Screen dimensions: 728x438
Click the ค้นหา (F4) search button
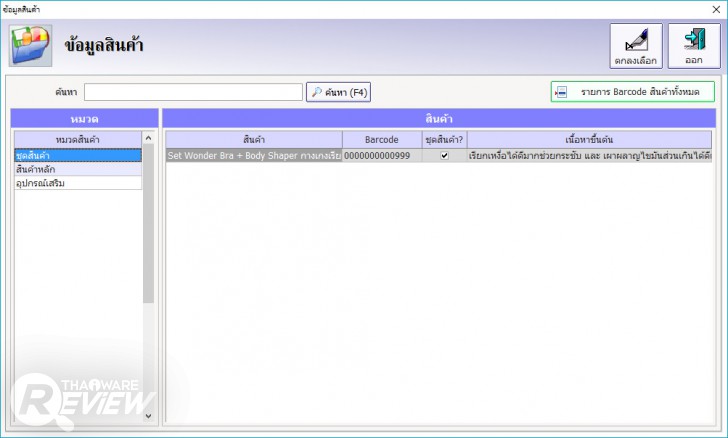338,92
